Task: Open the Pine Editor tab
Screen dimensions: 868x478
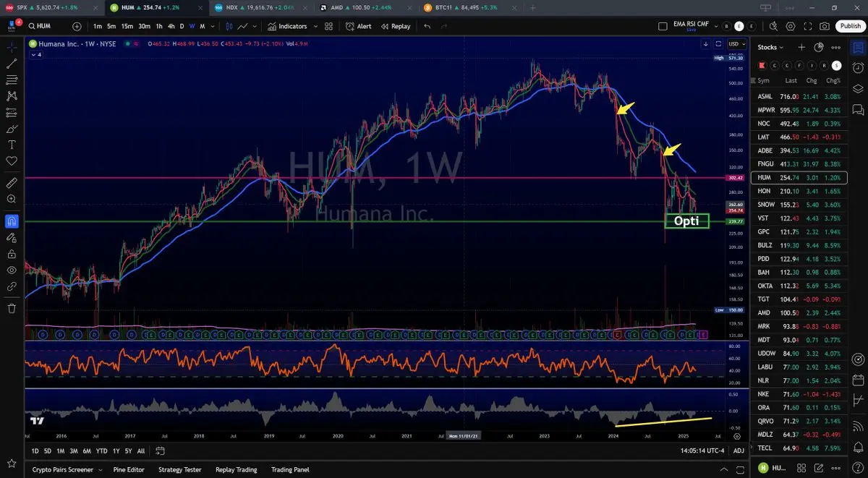Action: [129, 469]
